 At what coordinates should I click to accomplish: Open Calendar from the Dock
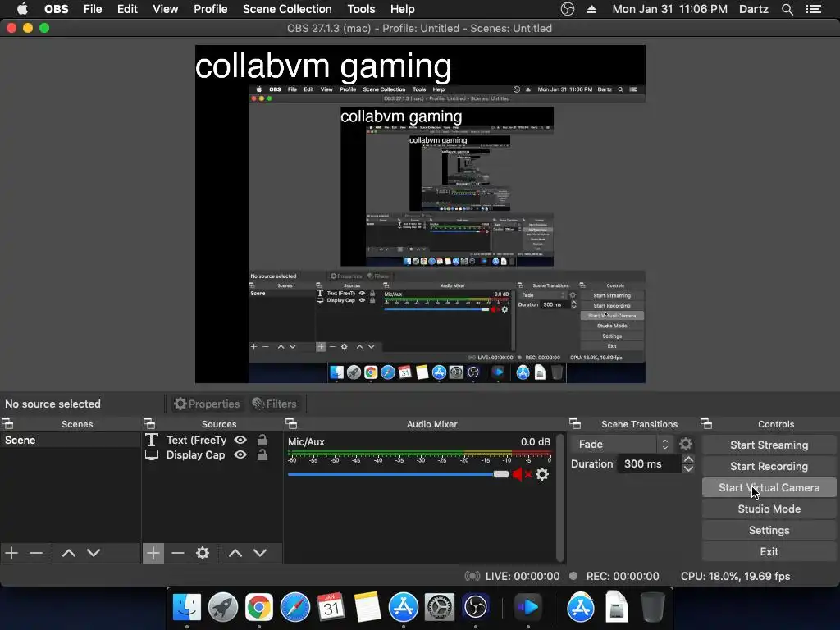pyautogui.click(x=331, y=607)
